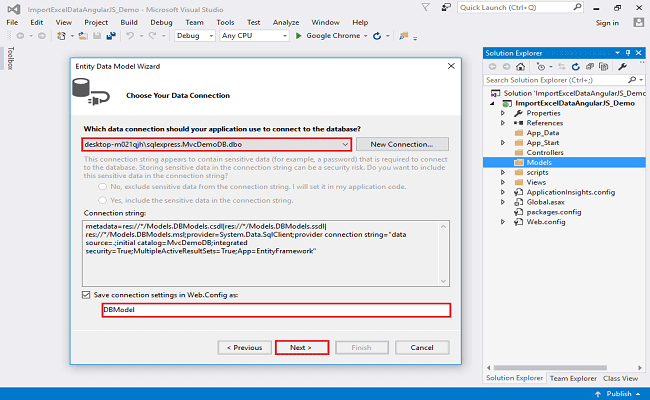Click the Browser Refresh toolbar icon

coord(377,36)
